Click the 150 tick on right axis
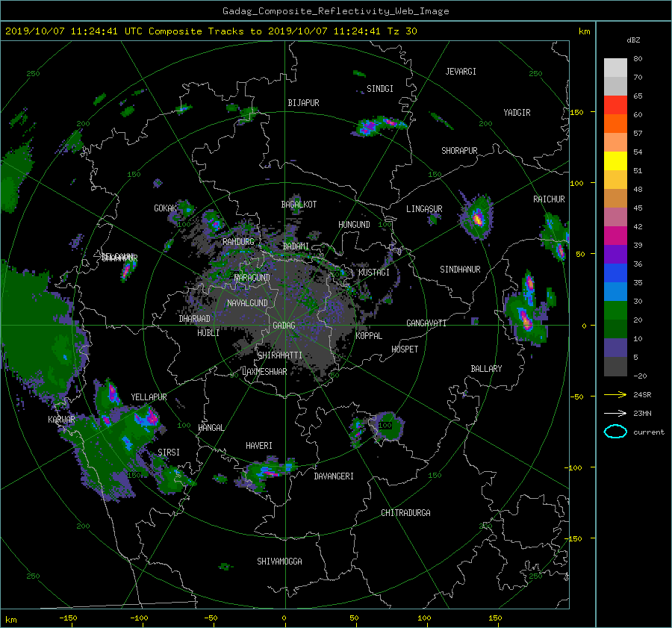The height and width of the screenshot is (628, 672). click(x=577, y=112)
